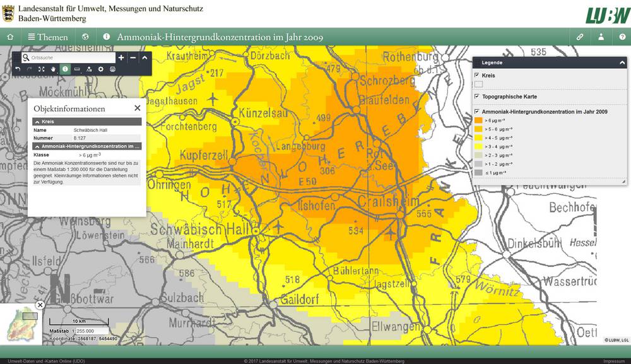Close the Objektinformationen panel

click(x=138, y=108)
